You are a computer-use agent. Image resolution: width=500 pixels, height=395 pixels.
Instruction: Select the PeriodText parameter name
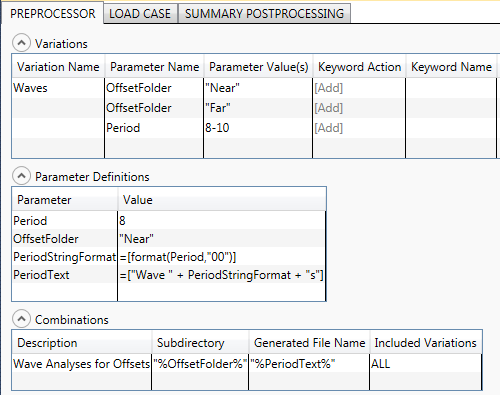tap(65, 275)
